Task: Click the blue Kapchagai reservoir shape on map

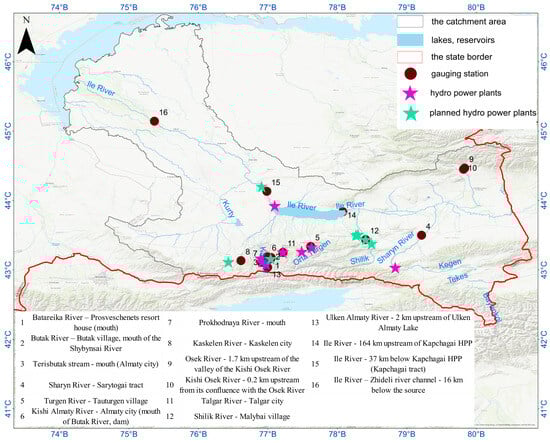Action: pos(312,213)
